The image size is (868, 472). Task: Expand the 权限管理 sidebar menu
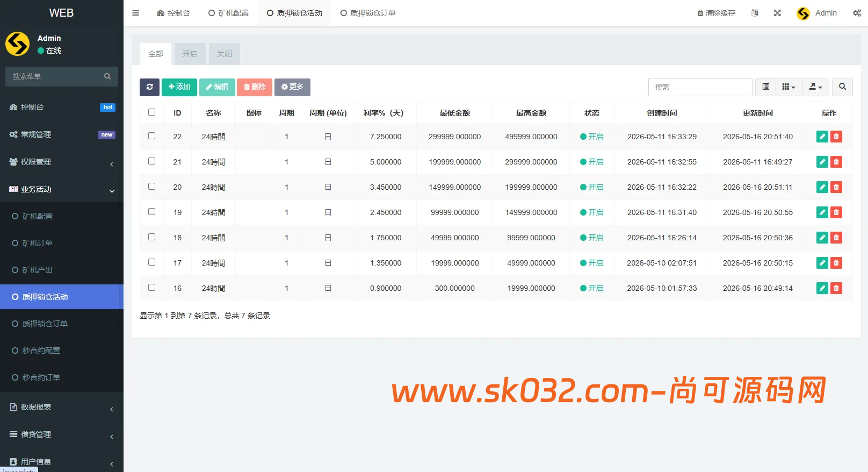[62, 162]
